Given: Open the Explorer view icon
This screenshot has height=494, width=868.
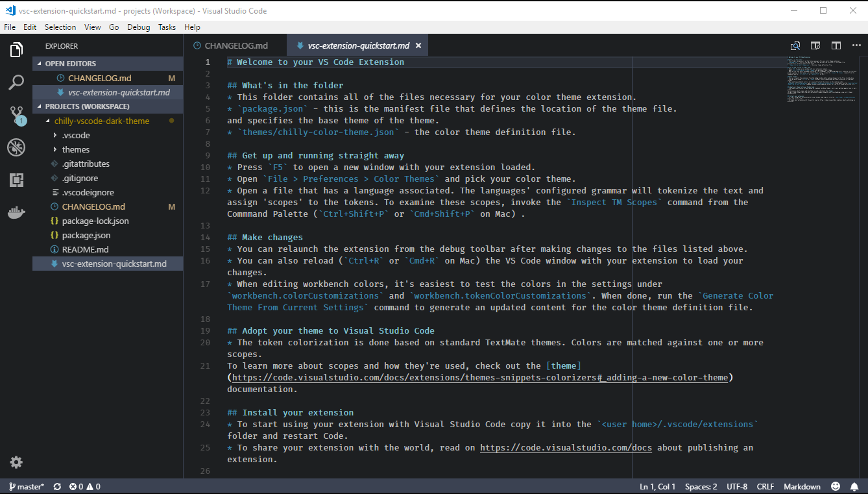Looking at the screenshot, I should point(16,49).
